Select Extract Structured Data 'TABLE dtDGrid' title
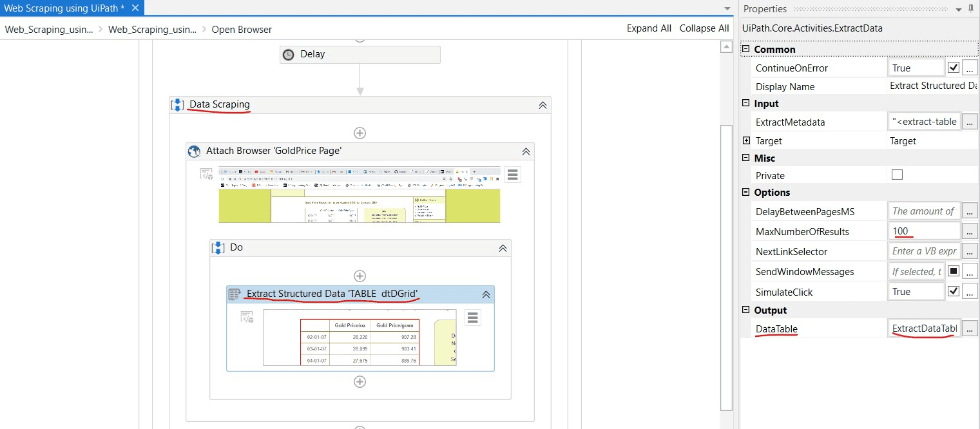The image size is (980, 429). point(332,294)
